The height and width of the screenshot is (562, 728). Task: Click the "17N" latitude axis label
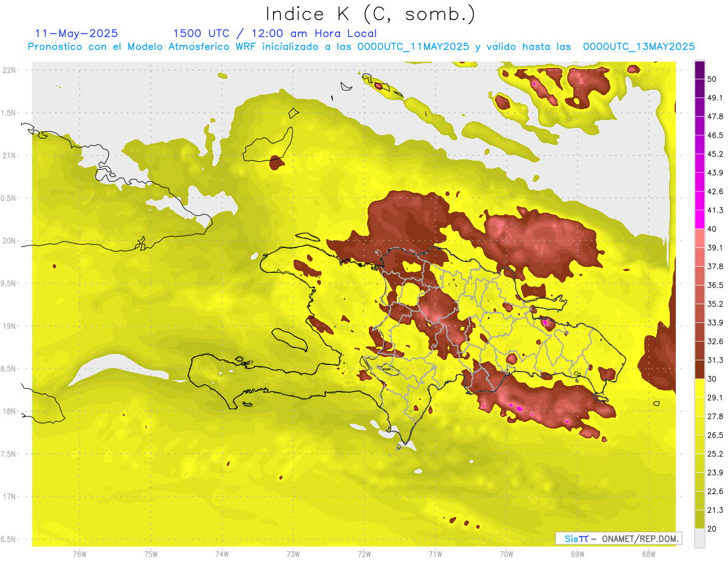10,497
